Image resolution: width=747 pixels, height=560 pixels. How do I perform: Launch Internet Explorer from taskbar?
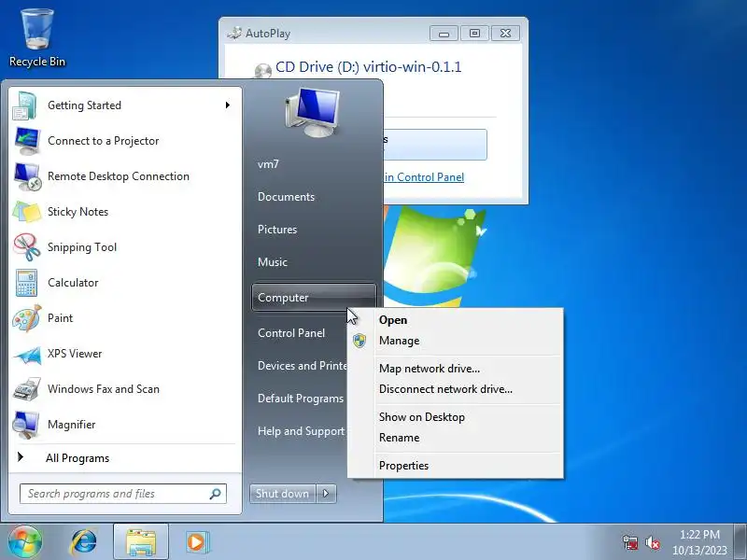click(x=84, y=542)
